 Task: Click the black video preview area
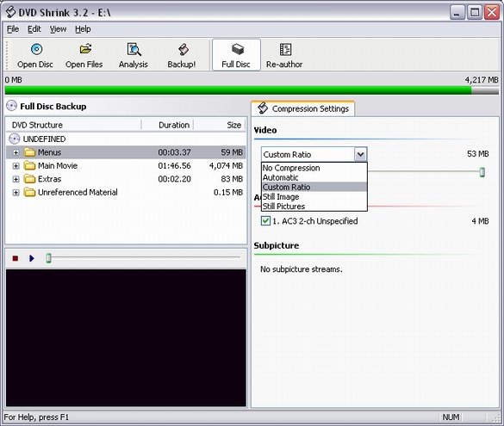tap(126, 337)
